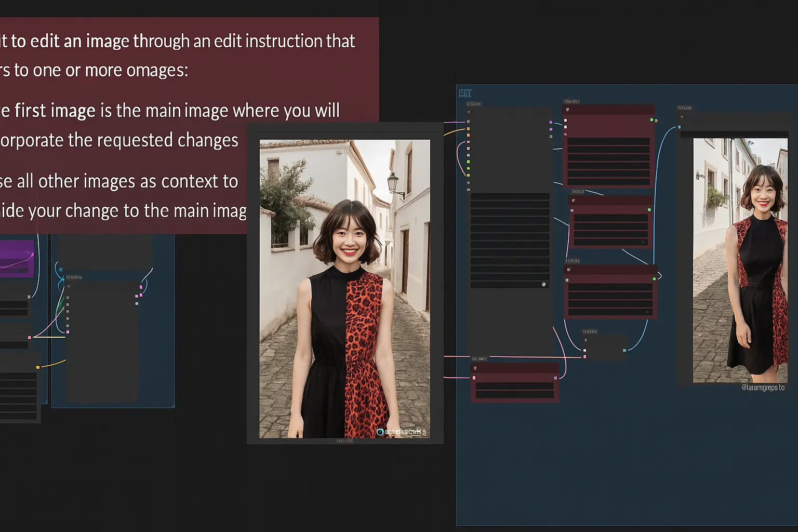Click the small blue circular icon above the left group's node
This screenshot has height=532, width=798.
click(61, 270)
